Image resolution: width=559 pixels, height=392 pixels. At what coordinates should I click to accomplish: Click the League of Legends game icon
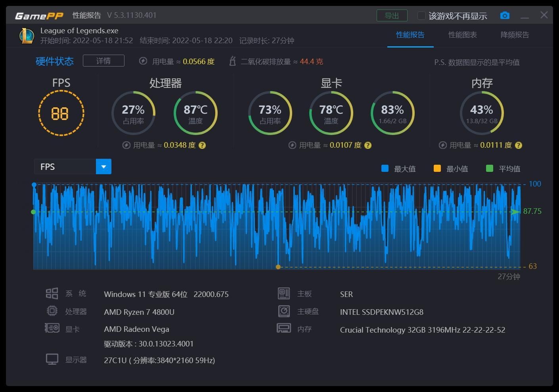[27, 36]
